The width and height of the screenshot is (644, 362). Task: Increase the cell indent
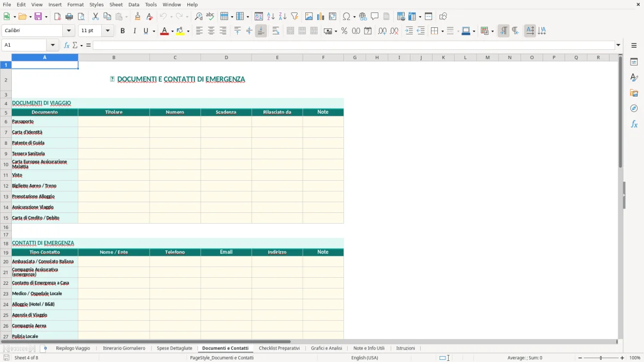(x=409, y=31)
